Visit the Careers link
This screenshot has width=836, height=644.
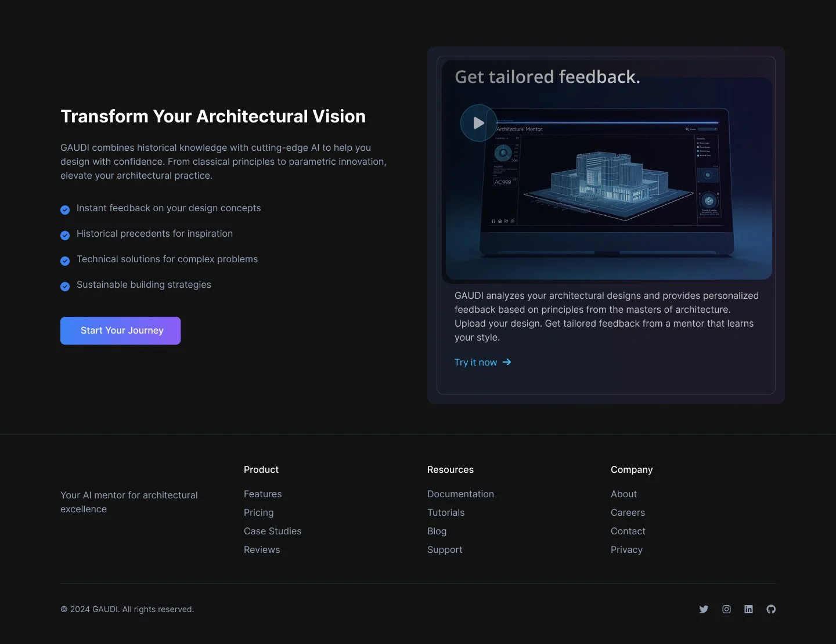[x=628, y=513]
